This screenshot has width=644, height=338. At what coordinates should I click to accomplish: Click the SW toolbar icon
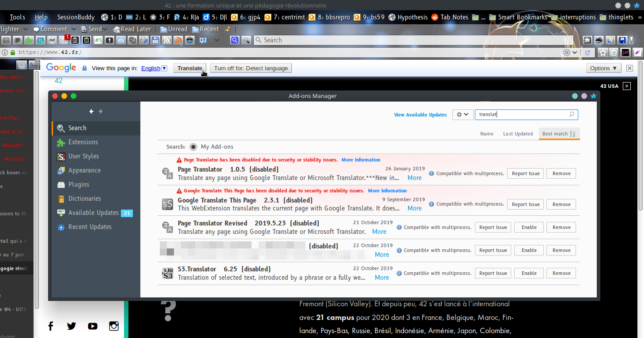pyautogui.click(x=626, y=53)
